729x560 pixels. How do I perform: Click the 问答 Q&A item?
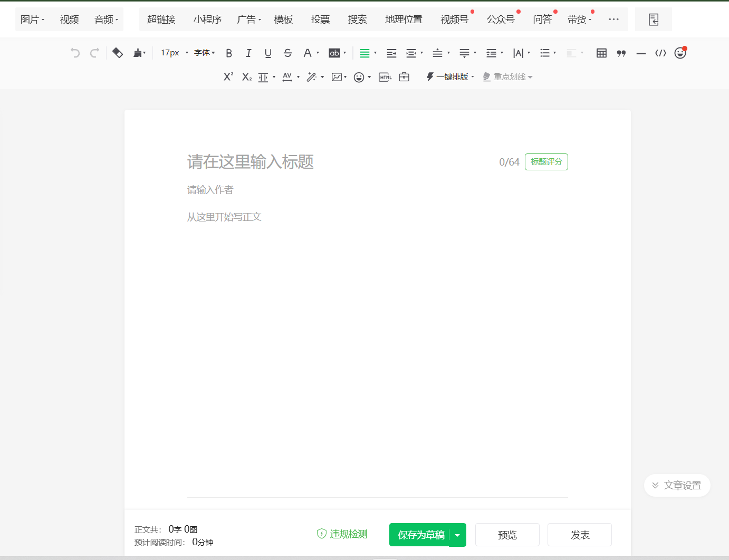pos(542,20)
